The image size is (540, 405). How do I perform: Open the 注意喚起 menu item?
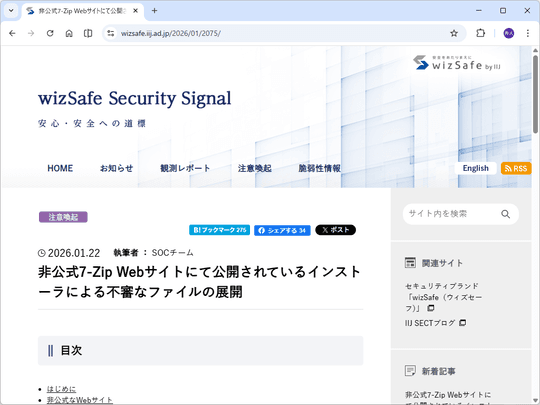pos(255,168)
